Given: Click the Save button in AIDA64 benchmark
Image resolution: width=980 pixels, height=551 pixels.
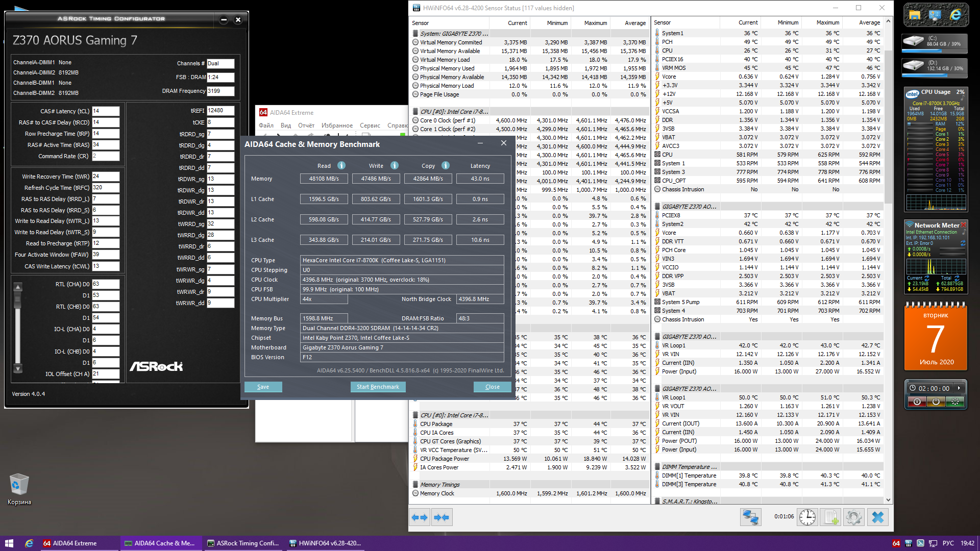Looking at the screenshot, I should [x=263, y=387].
